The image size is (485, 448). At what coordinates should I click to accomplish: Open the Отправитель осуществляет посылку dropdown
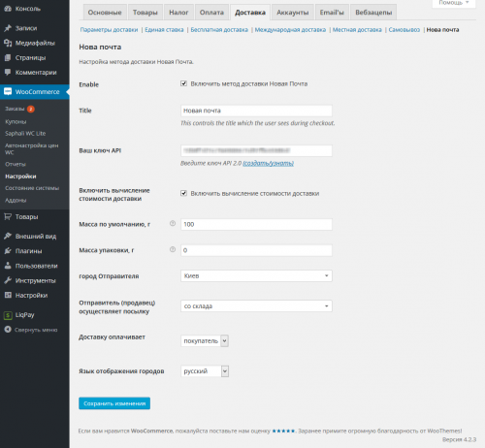point(256,306)
